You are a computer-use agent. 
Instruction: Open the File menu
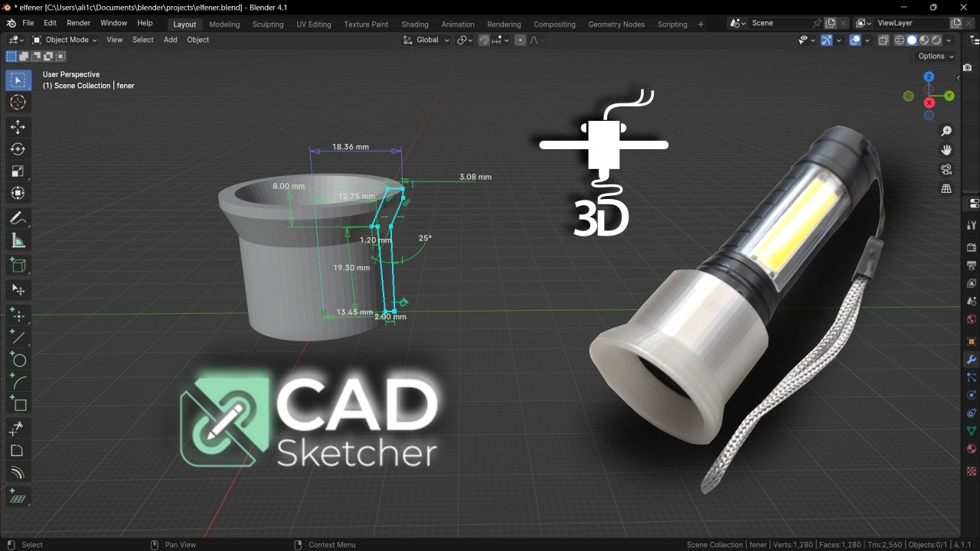point(28,24)
